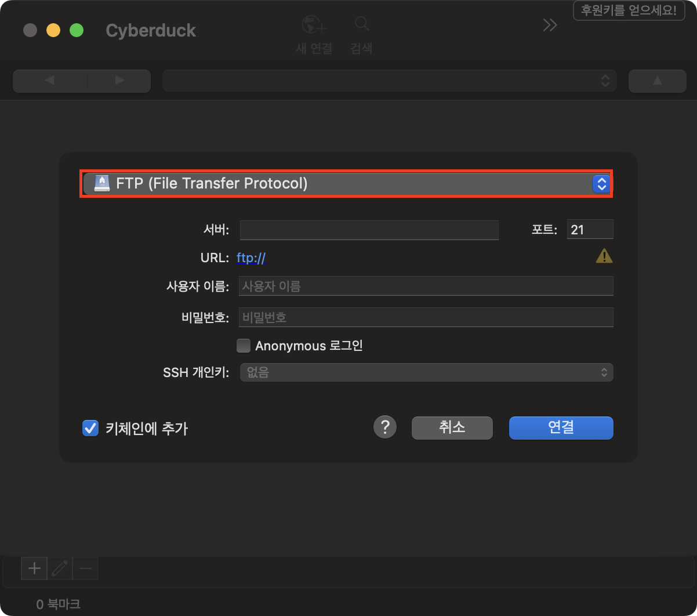Open the path selector dropdown in toolbar

(x=389, y=81)
